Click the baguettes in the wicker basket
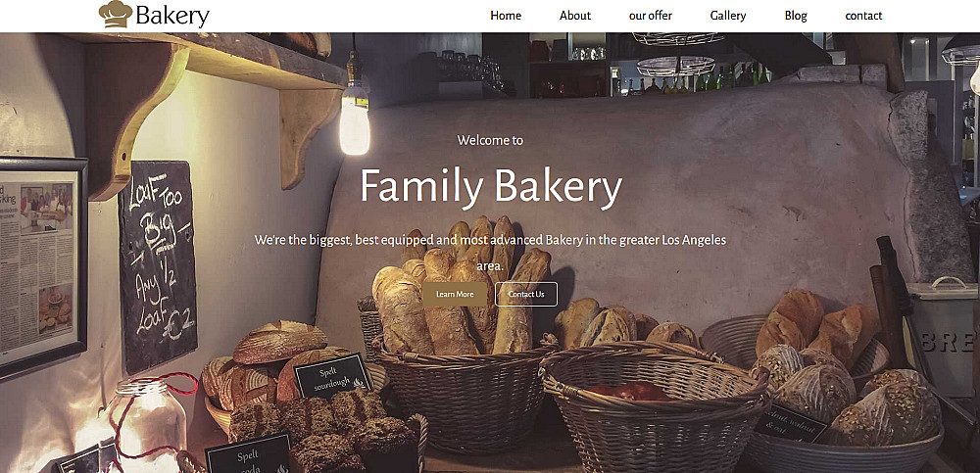Viewport: 980px width, 473px height. [x=463, y=288]
